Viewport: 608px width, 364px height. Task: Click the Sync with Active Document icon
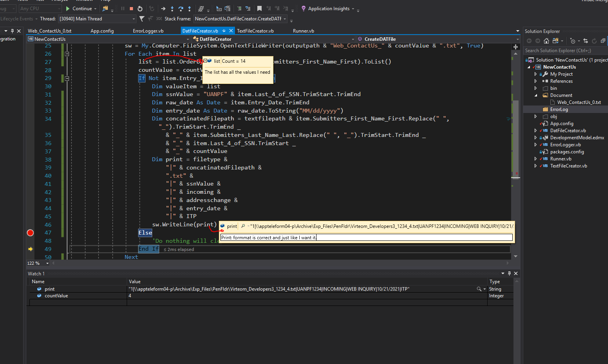point(586,41)
